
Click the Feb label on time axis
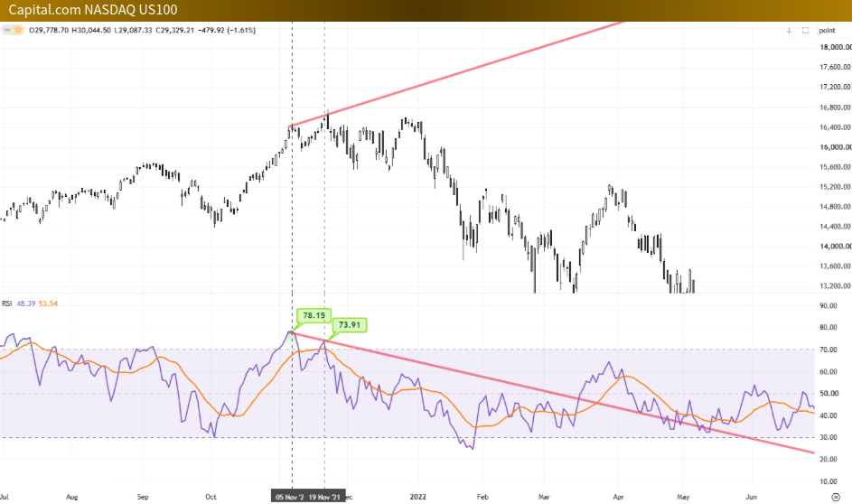482,497
